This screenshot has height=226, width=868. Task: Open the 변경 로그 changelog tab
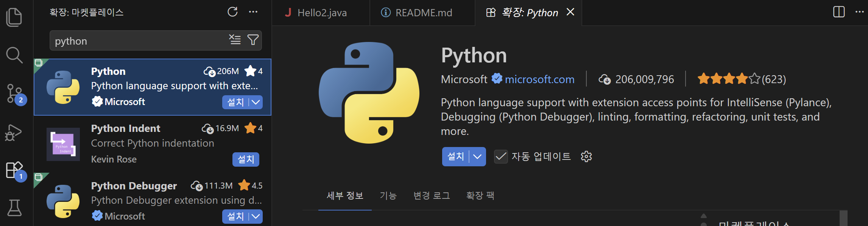432,195
